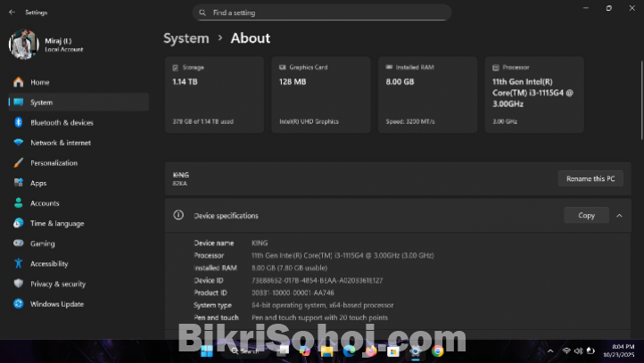Click the Device ID value text
644x363 pixels.
click(x=317, y=280)
